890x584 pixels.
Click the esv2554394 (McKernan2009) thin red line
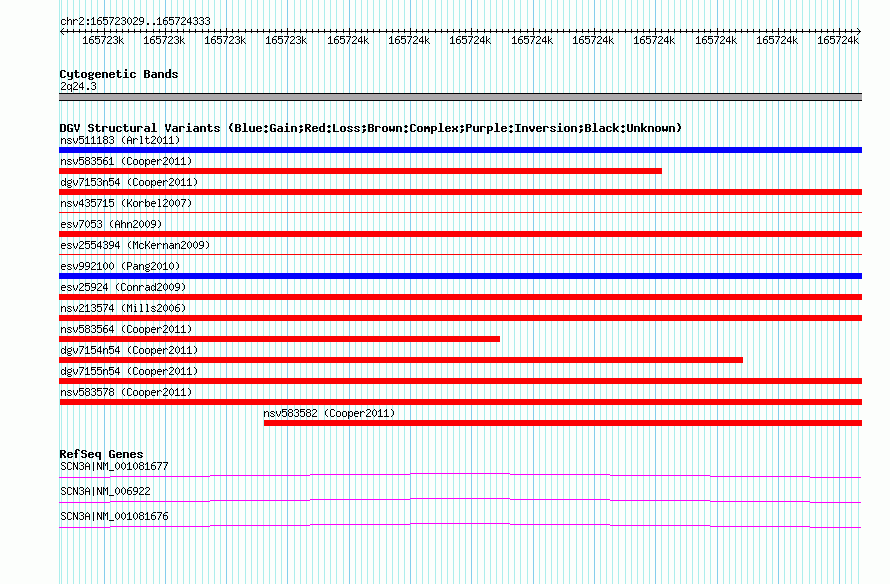tap(460, 254)
